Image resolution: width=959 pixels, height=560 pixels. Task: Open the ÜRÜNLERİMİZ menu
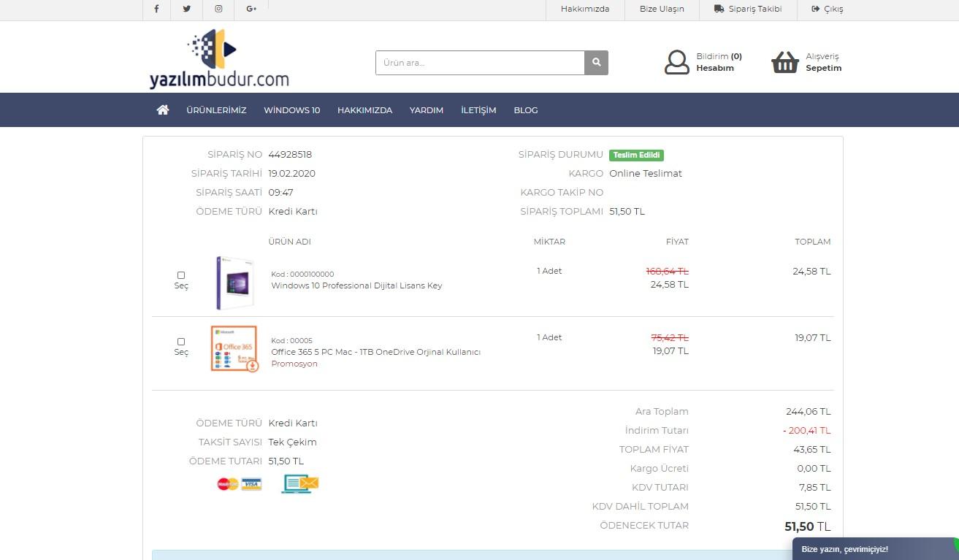(x=216, y=110)
